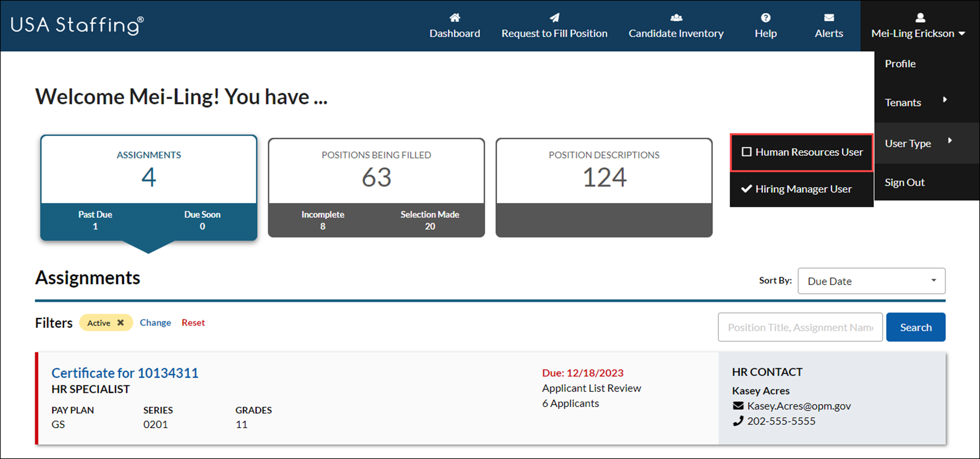
Task: Click the 202-555-5555 phone number
Action: (x=781, y=421)
